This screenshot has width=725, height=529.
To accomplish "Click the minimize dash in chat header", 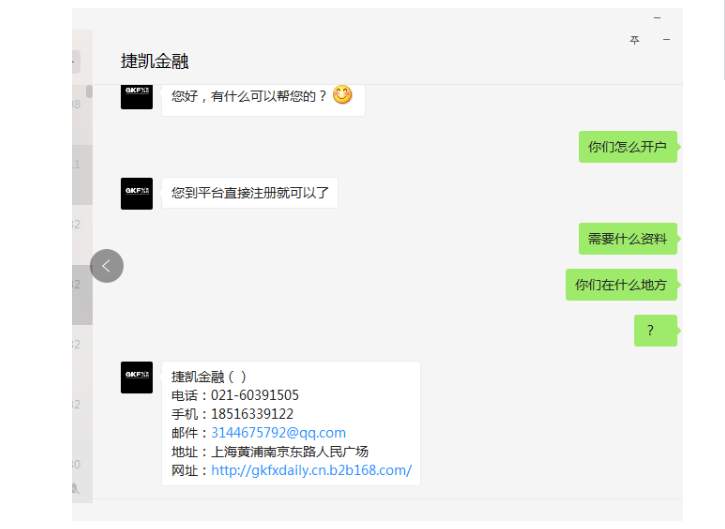I will click(666, 40).
